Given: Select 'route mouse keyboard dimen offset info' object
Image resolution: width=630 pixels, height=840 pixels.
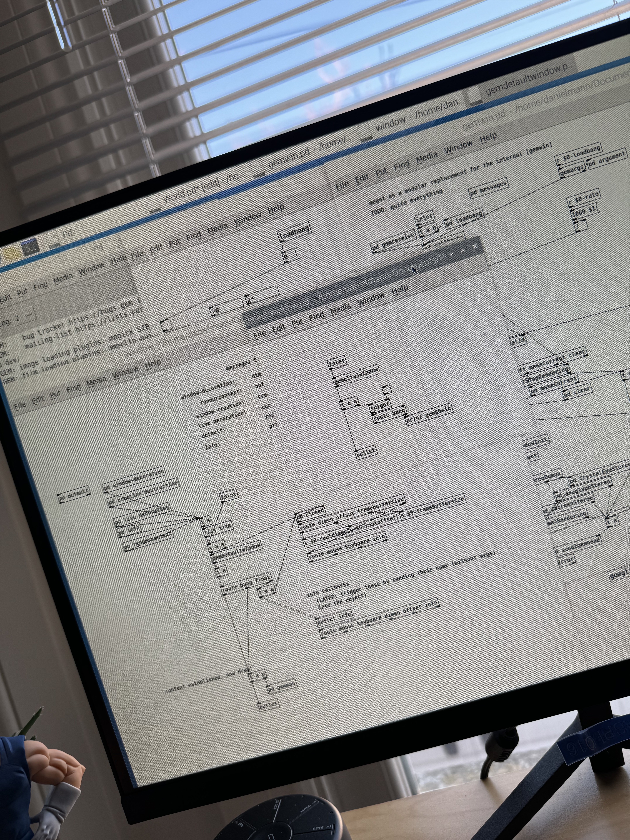Looking at the screenshot, I should pyautogui.click(x=379, y=618).
